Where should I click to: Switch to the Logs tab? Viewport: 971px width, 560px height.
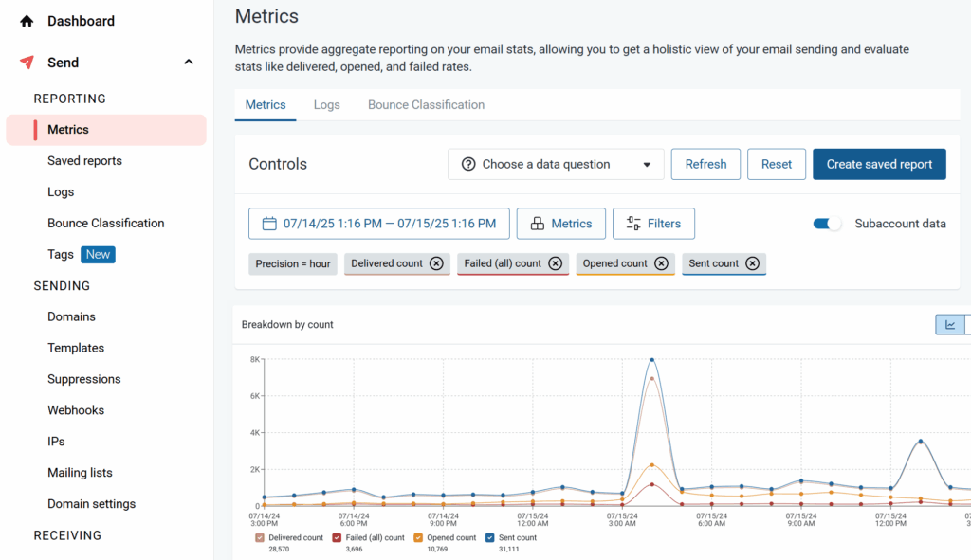[326, 105]
